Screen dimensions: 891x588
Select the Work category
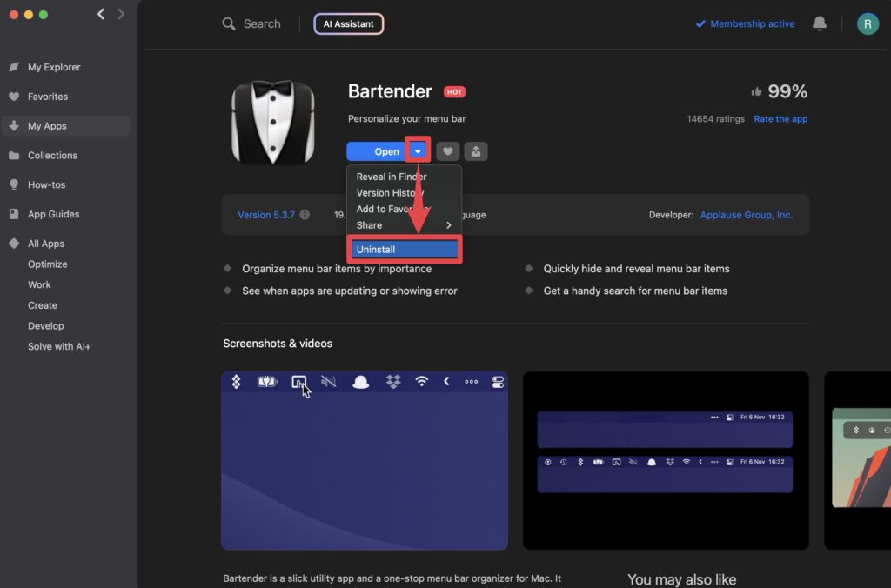(x=39, y=284)
